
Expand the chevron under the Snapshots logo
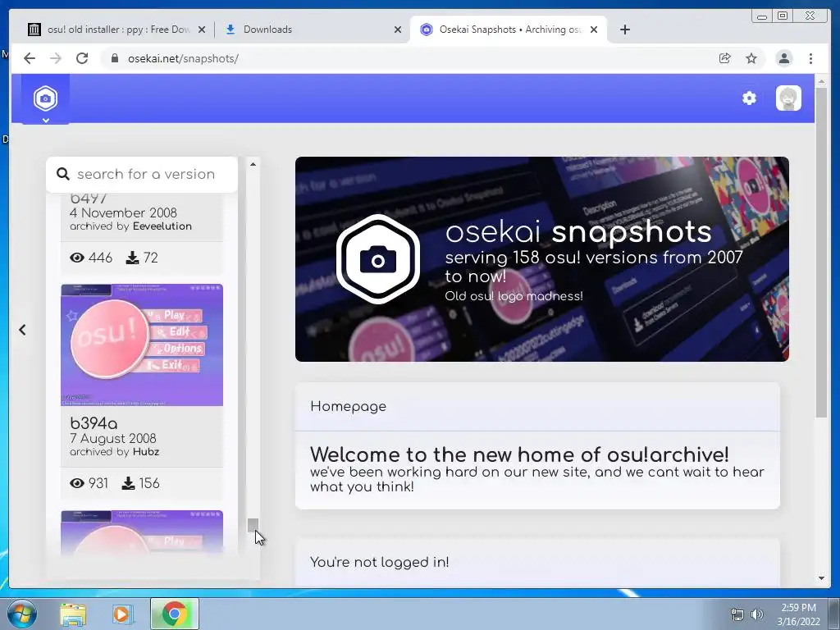(x=46, y=120)
